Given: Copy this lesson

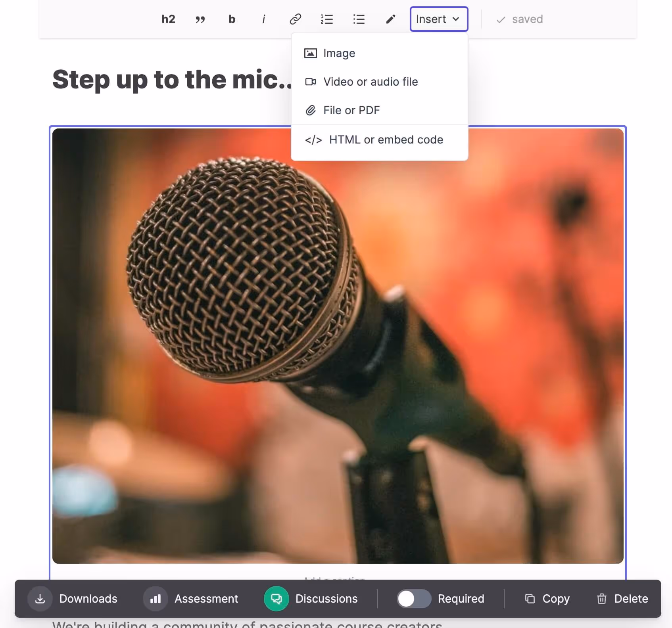Looking at the screenshot, I should coord(547,599).
